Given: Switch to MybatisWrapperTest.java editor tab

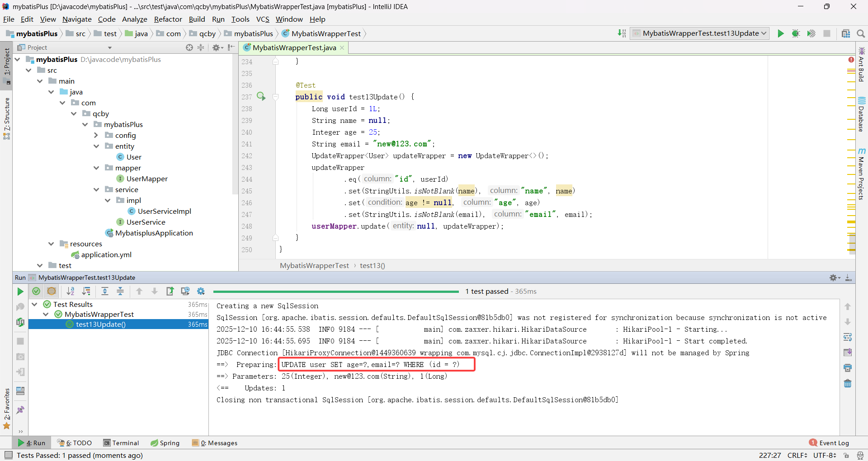Looking at the screenshot, I should coord(294,47).
